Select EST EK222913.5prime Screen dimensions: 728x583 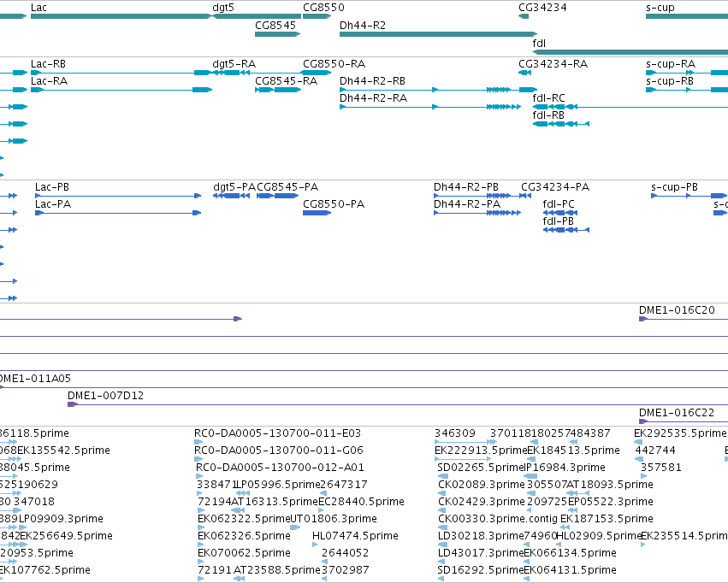[463, 459]
